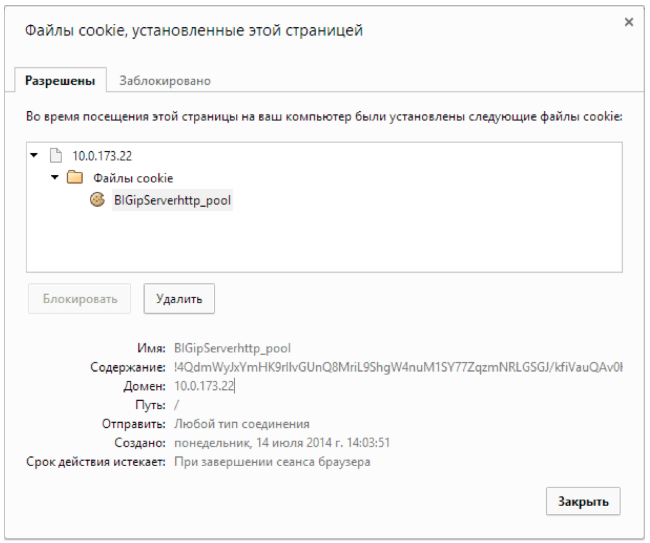Image resolution: width=650 pixels, height=543 pixels.
Task: Click the cookie icon next to BIGipServerhttp_pool
Action: click(x=98, y=199)
